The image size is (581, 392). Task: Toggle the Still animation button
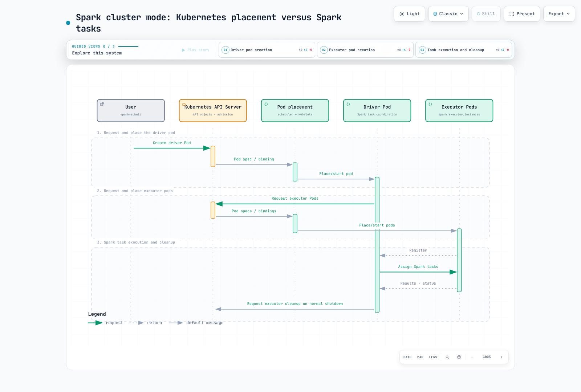pos(486,14)
